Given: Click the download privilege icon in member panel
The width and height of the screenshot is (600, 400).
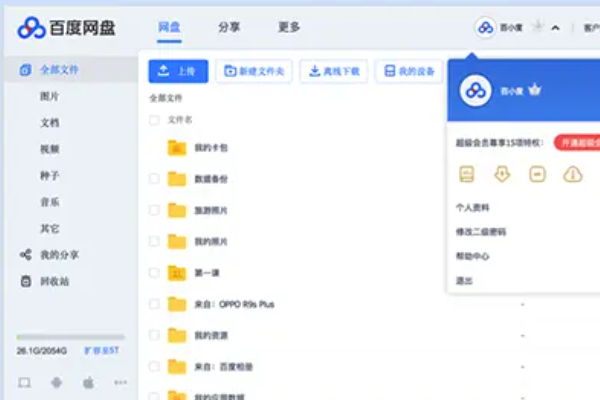Looking at the screenshot, I should [502, 175].
